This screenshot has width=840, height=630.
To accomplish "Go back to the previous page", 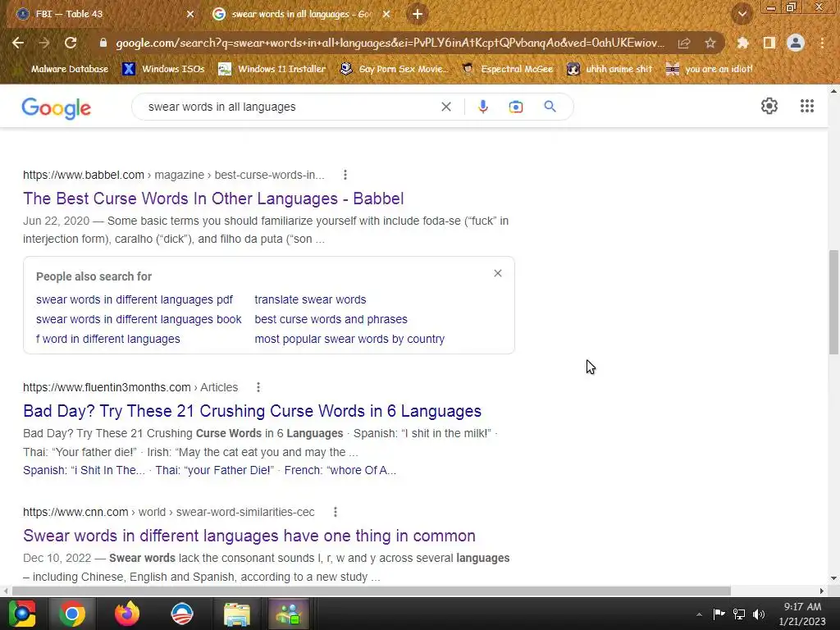I will (x=18, y=43).
